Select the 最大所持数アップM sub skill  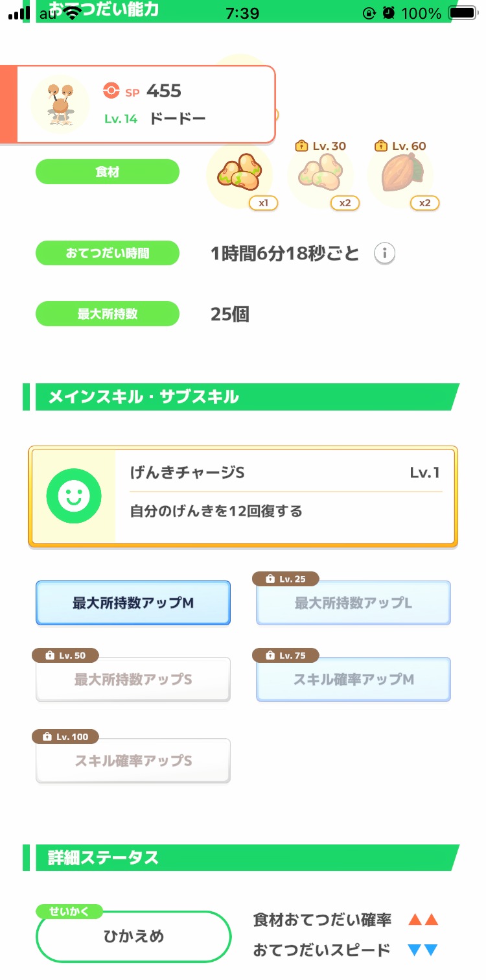pos(133,603)
